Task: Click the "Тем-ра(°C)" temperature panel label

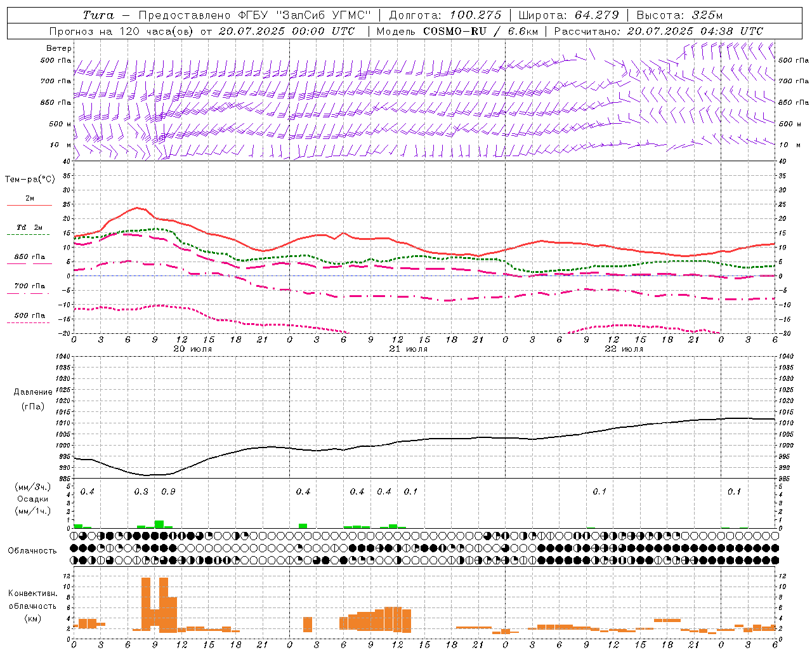Action: click(30, 180)
